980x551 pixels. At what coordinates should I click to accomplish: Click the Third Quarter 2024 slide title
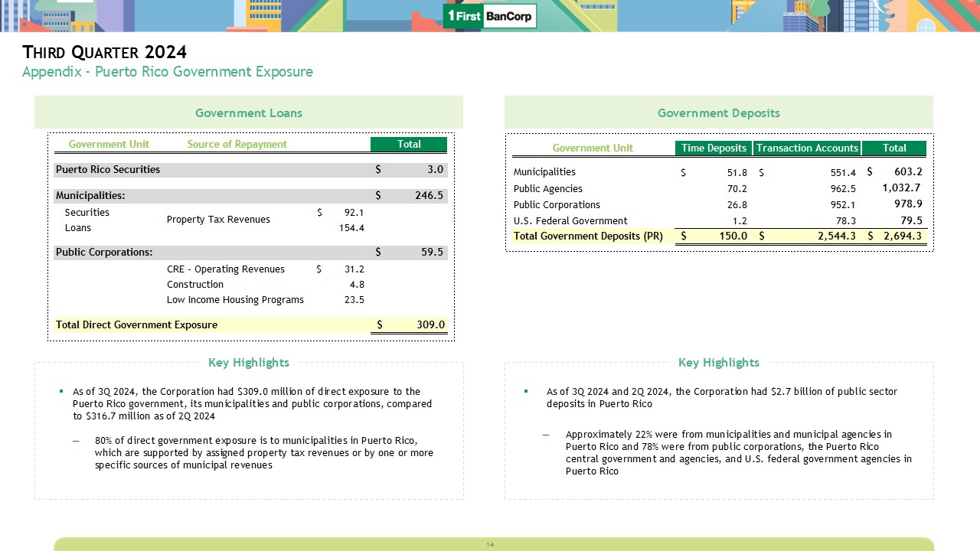105,52
